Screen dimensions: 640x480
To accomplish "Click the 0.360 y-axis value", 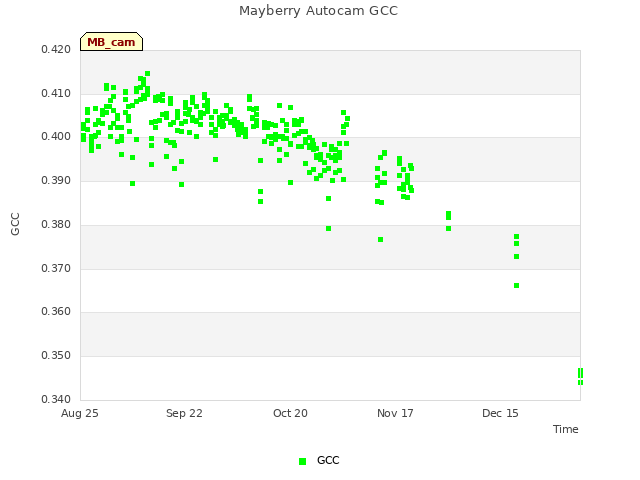I will click(x=56, y=311).
